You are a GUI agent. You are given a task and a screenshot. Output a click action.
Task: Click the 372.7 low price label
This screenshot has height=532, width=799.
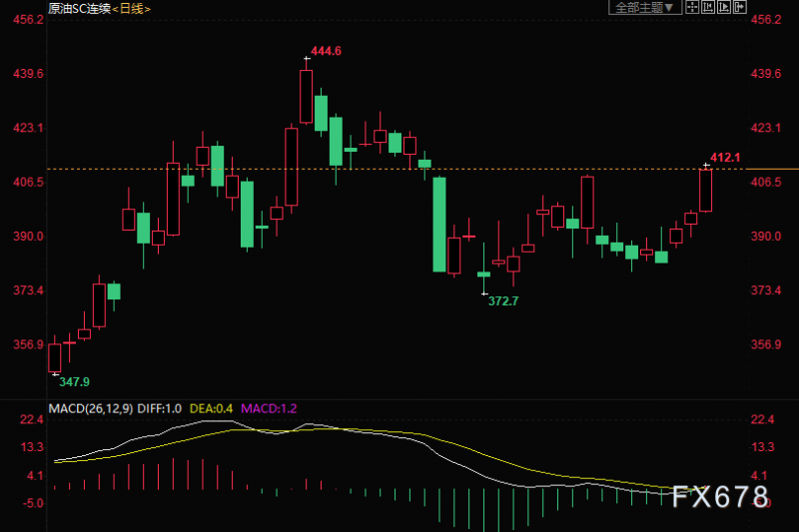503,301
